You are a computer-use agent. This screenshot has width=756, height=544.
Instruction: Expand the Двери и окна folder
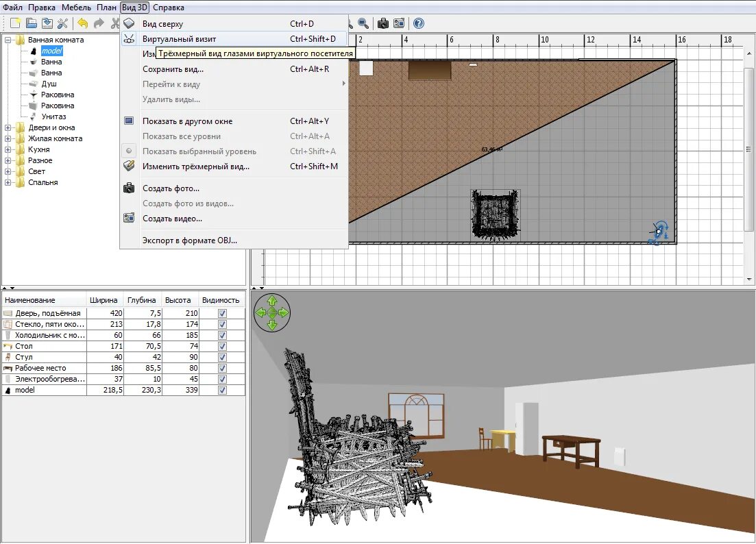(8, 127)
